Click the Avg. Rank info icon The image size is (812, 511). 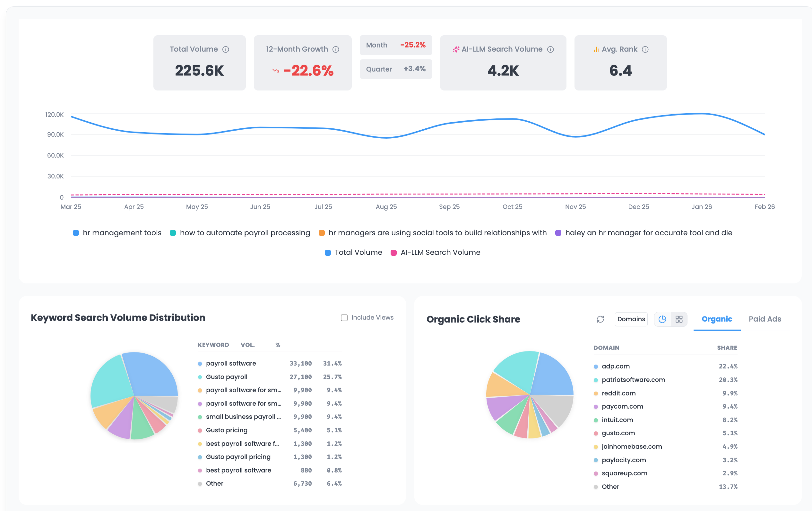tap(645, 49)
